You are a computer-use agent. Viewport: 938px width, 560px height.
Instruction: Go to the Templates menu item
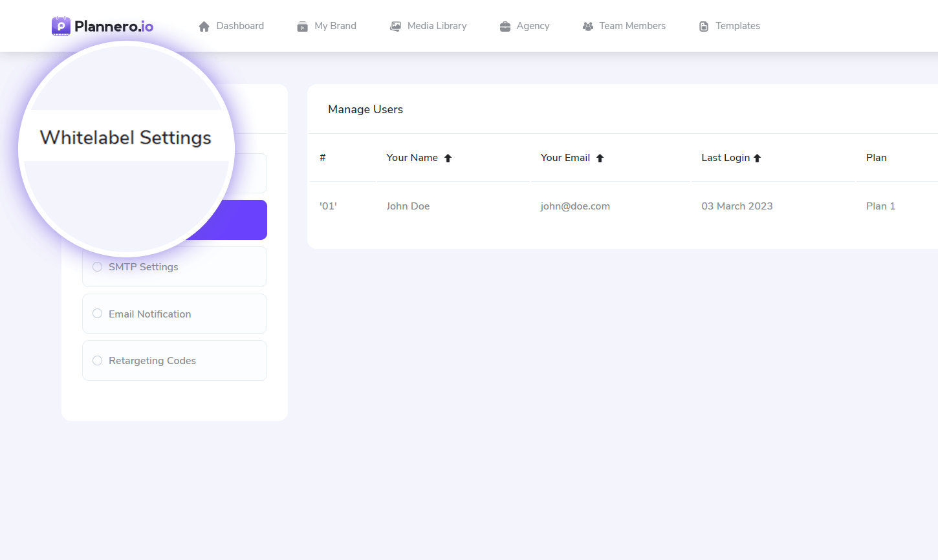pos(737,26)
